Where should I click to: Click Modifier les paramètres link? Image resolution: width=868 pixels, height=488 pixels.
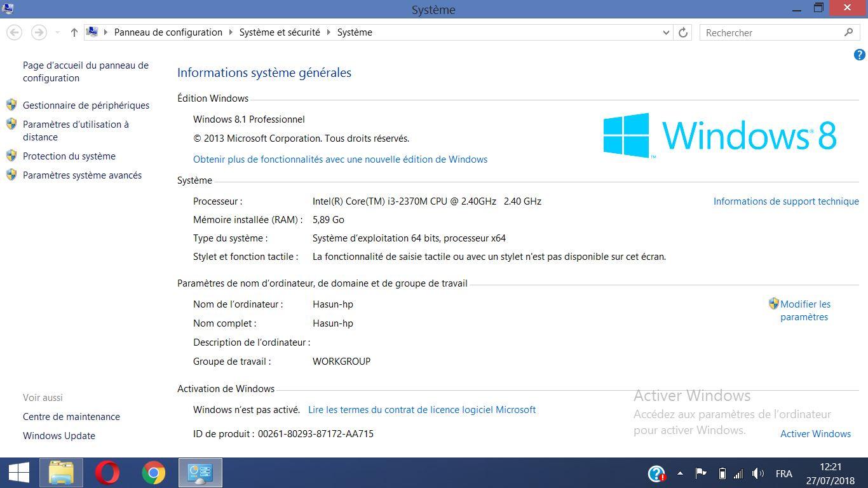805,310
